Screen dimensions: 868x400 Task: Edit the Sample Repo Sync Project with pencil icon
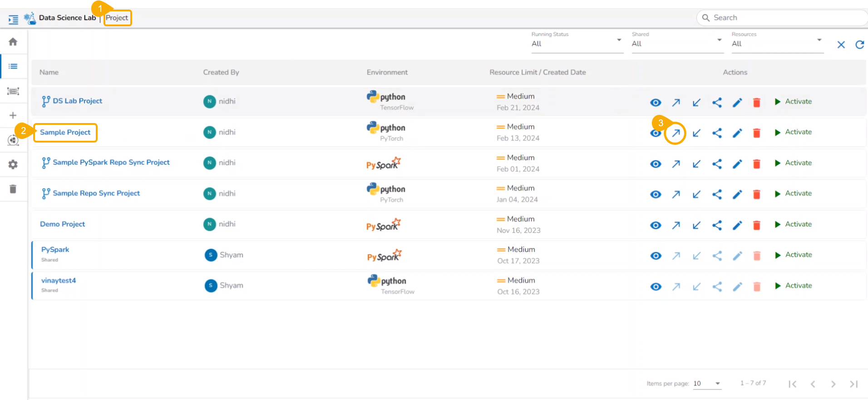click(x=737, y=194)
